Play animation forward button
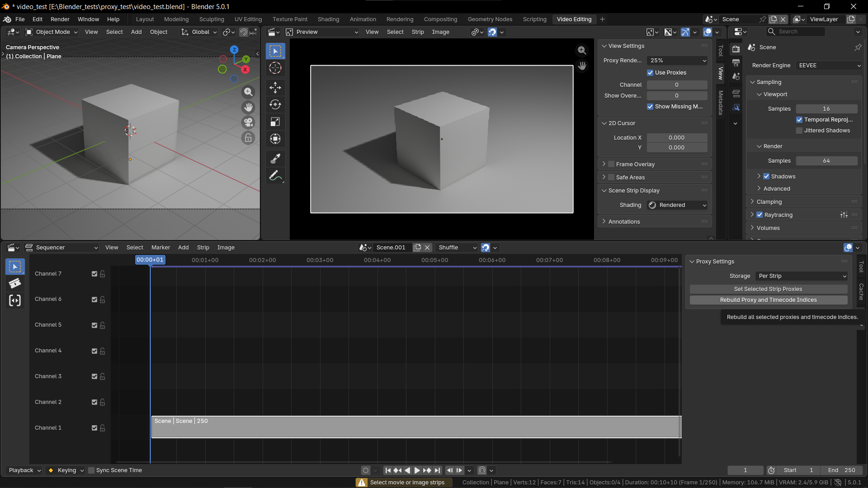The height and width of the screenshot is (488, 868). pos(417,470)
